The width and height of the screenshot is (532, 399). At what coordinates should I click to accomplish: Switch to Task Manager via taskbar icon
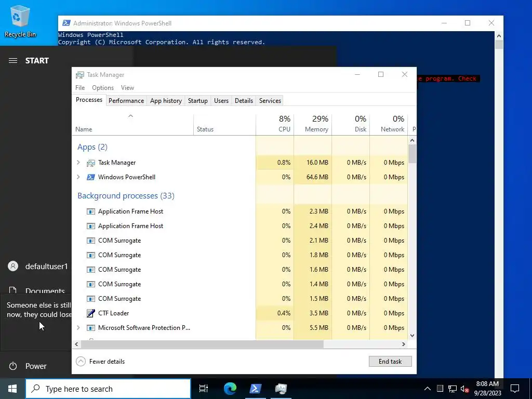pyautogui.click(x=281, y=389)
